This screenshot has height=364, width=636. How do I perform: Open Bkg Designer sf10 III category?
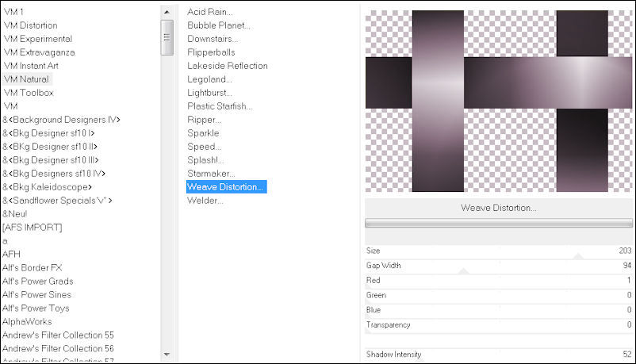point(50,159)
